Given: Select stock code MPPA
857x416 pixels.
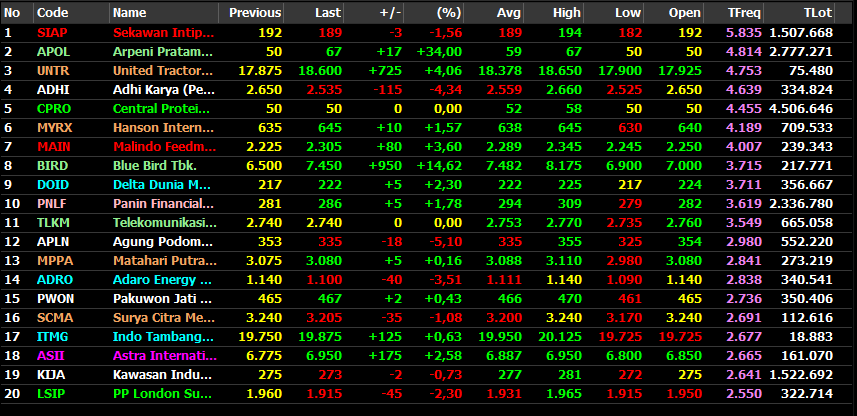Looking at the screenshot, I should [55, 261].
